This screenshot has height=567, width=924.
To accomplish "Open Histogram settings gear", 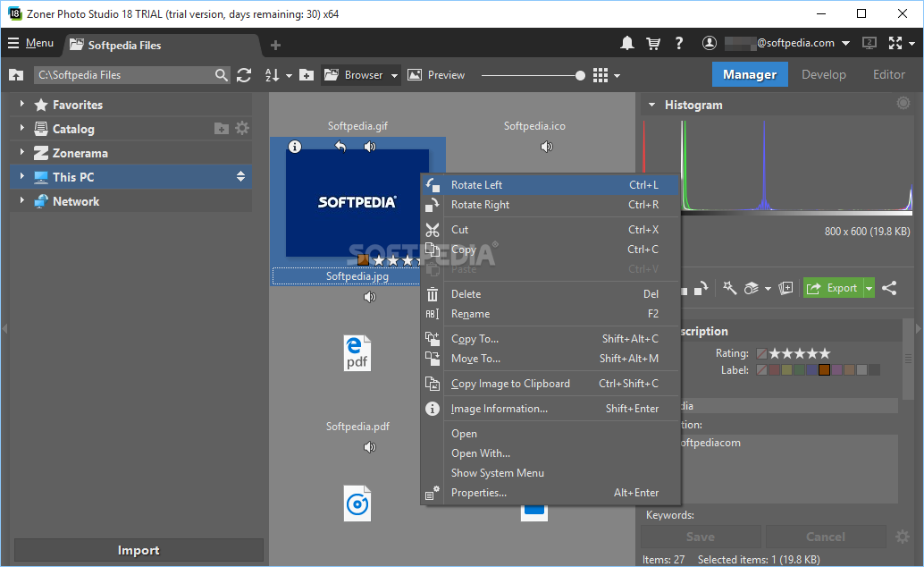I will point(903,103).
